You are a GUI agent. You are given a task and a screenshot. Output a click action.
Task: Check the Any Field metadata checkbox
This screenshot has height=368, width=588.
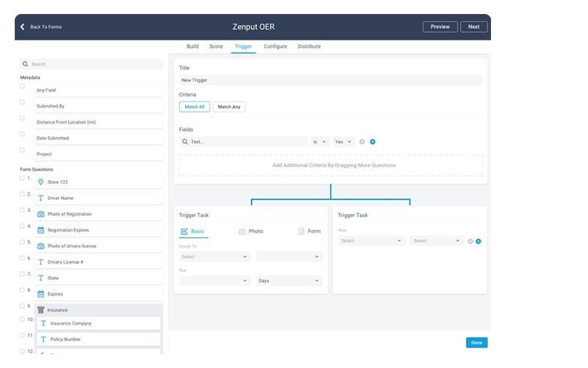click(x=22, y=86)
